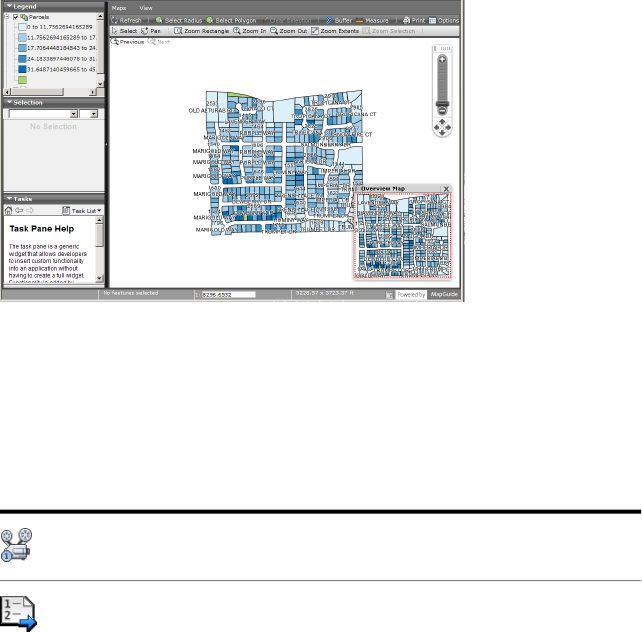
Task: Print the map using Print
Action: click(x=414, y=20)
